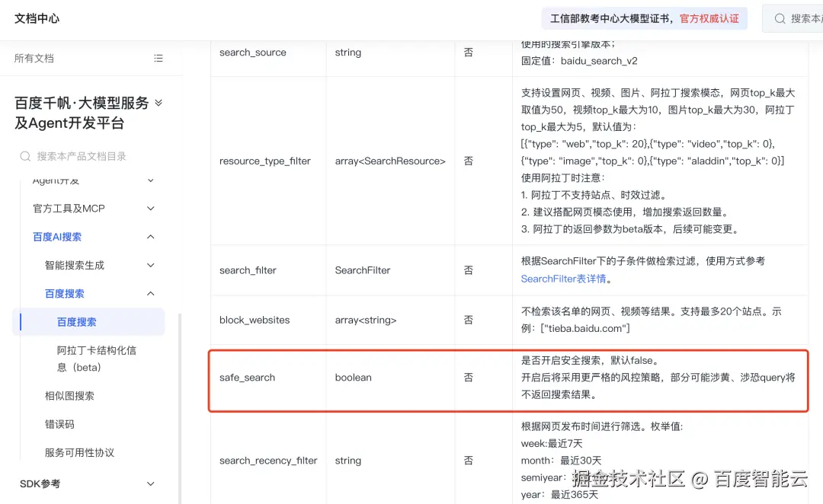Click the 官方权威认证 red text
Viewport: 823px width, 504px height.
click(709, 19)
